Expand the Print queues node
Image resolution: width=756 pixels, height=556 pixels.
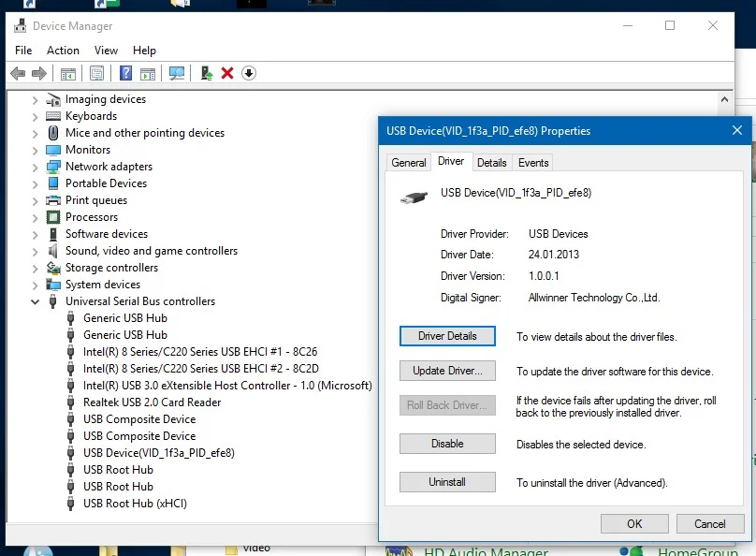coord(35,201)
